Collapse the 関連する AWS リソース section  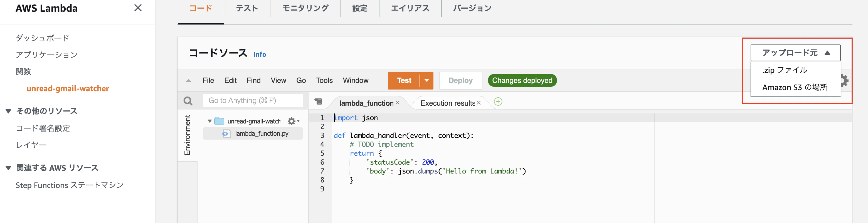click(8, 168)
